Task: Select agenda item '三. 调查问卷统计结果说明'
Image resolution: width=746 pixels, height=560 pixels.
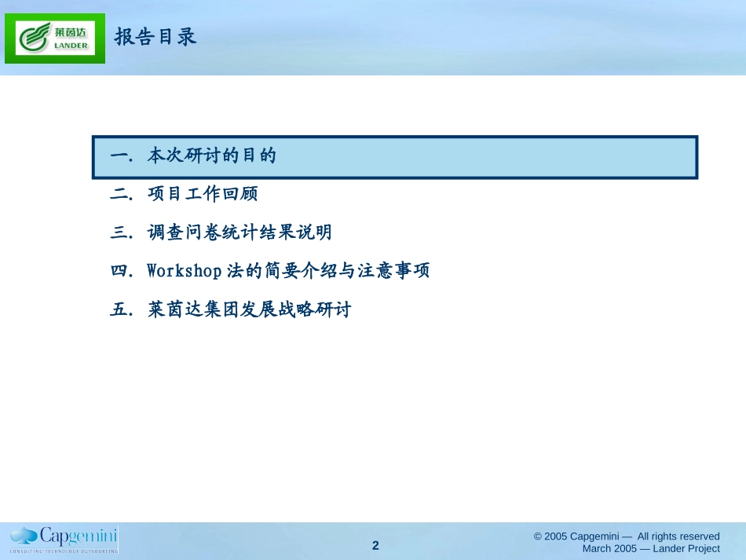Action: click(x=221, y=232)
